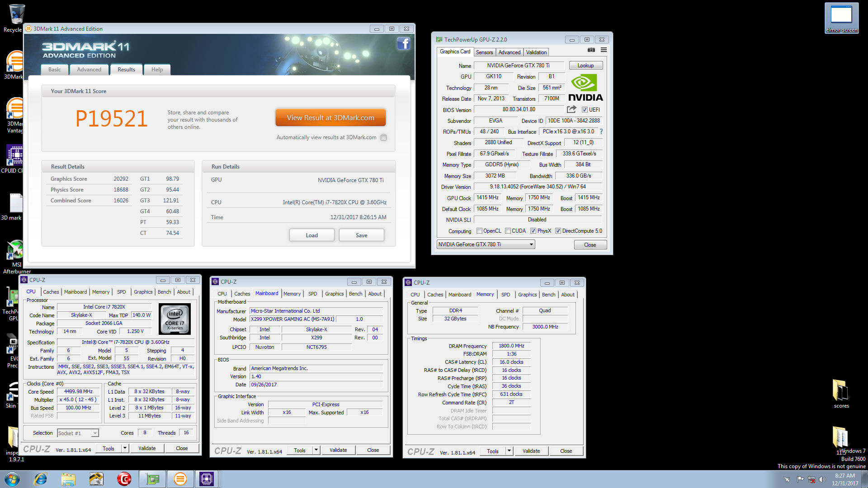The height and width of the screenshot is (488, 868).
Task: Click View Result at 3DMark.com button
Action: pyautogui.click(x=330, y=117)
